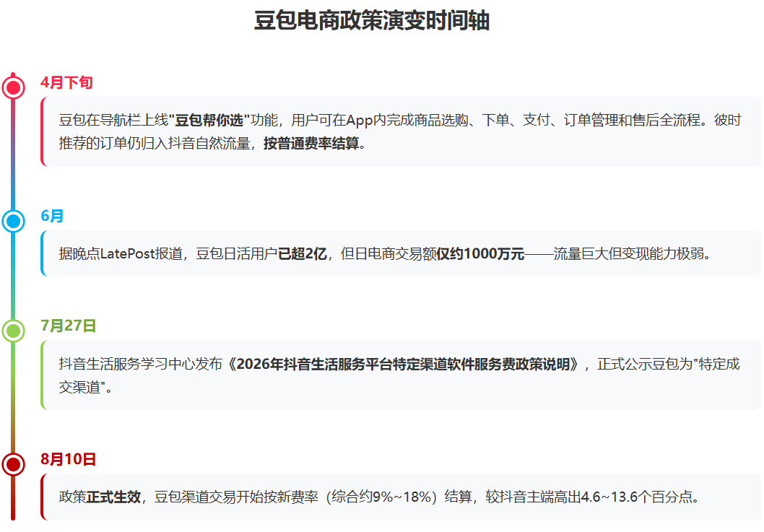Click the date heading 6月
The height and width of the screenshot is (532, 764).
52,216
